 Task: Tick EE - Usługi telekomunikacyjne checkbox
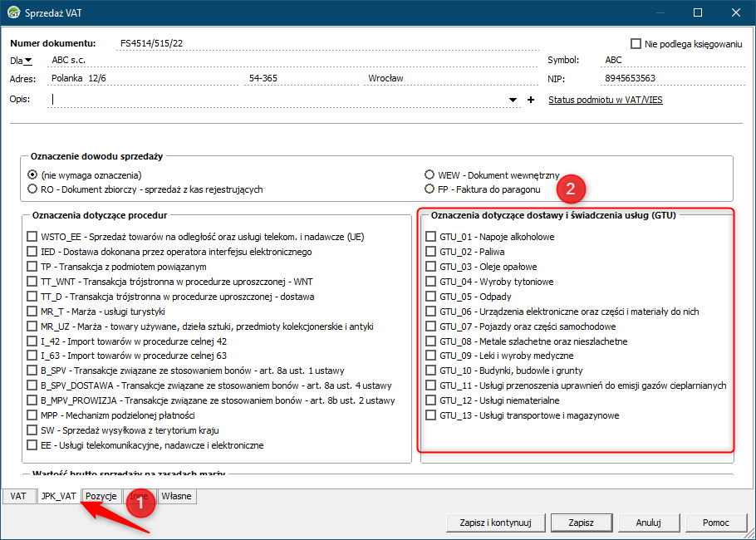32,445
